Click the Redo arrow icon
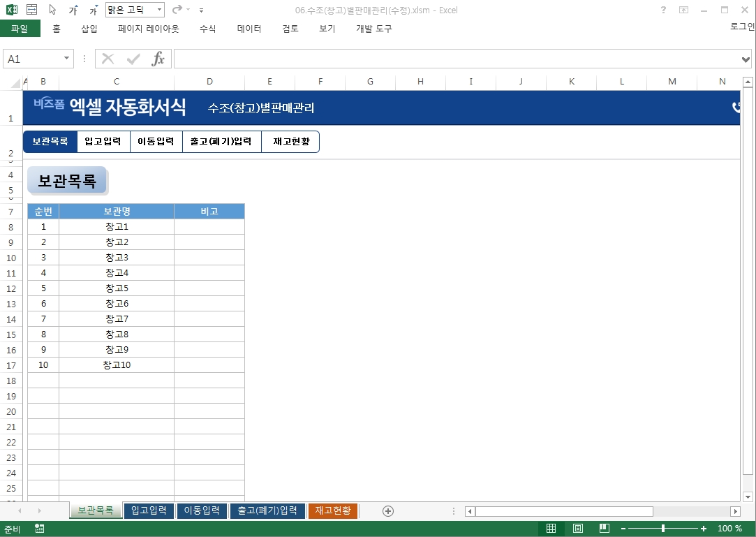The width and height of the screenshot is (756, 537). coord(177,9)
